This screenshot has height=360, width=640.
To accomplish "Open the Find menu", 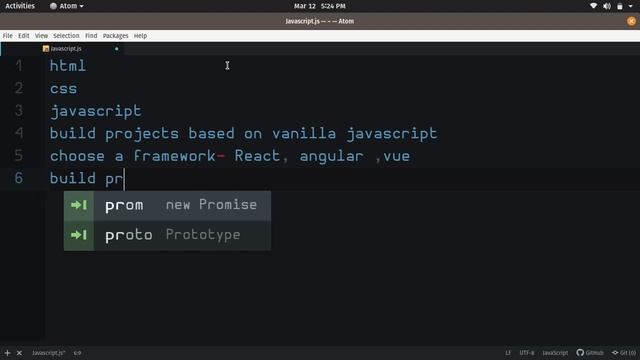I will 91,36.
